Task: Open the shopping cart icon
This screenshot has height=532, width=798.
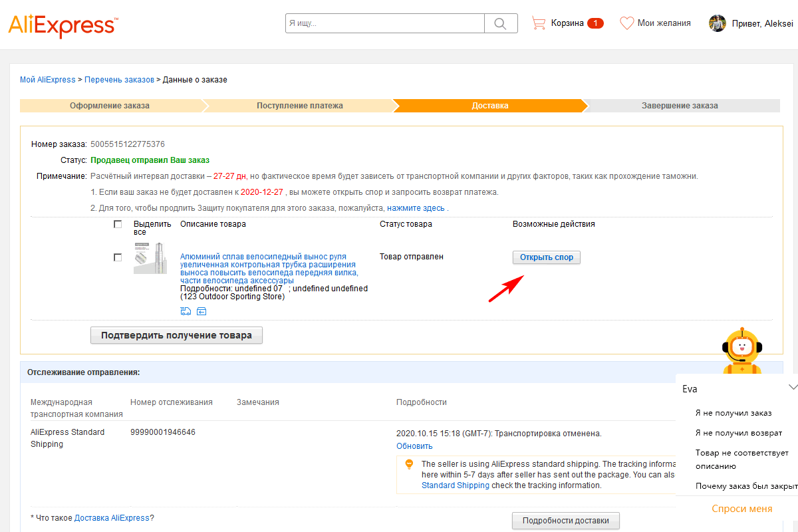Action: click(538, 23)
